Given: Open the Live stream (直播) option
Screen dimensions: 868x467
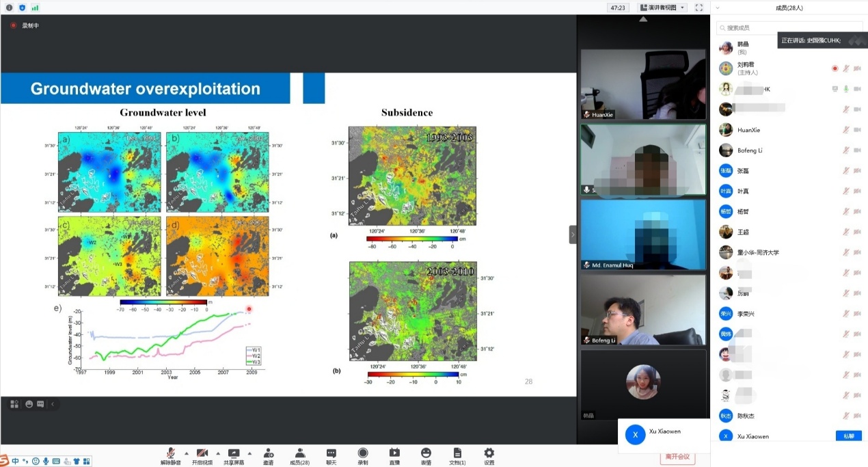Looking at the screenshot, I should click(394, 454).
